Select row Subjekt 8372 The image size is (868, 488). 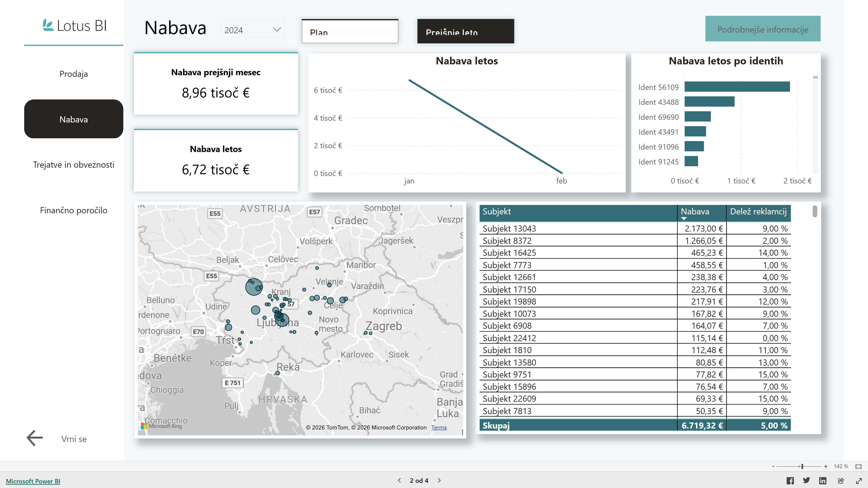coord(635,241)
